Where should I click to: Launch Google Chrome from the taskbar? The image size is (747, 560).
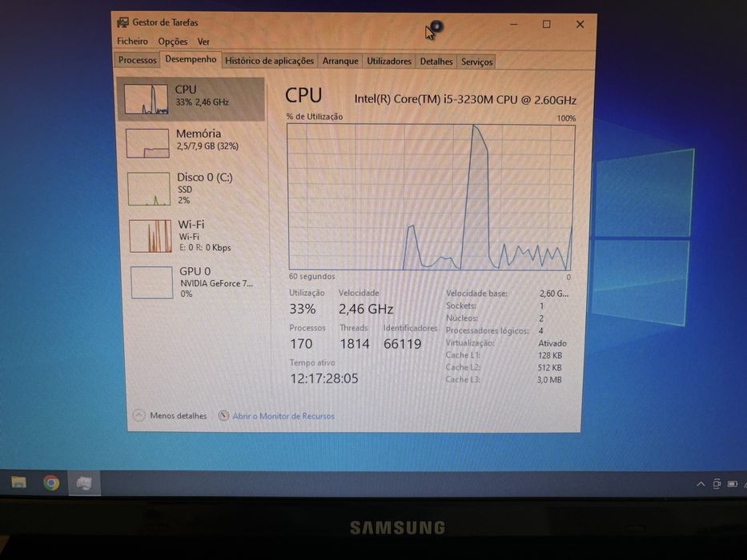pyautogui.click(x=51, y=483)
